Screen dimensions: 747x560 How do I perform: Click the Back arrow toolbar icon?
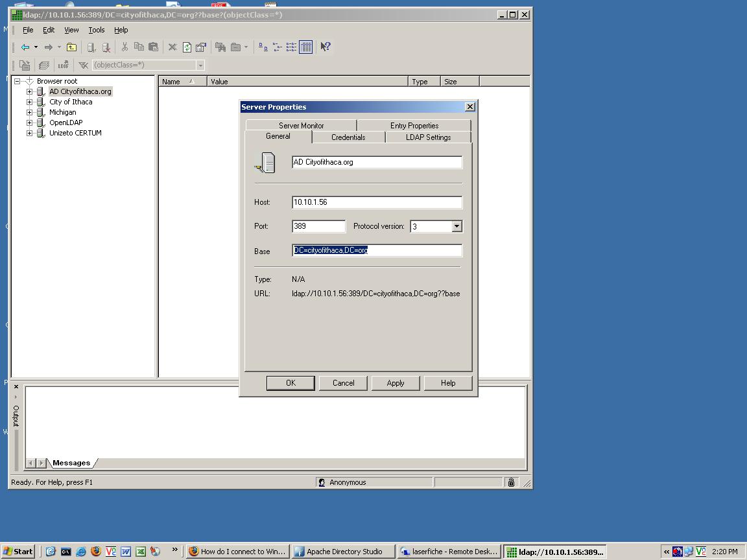click(25, 47)
